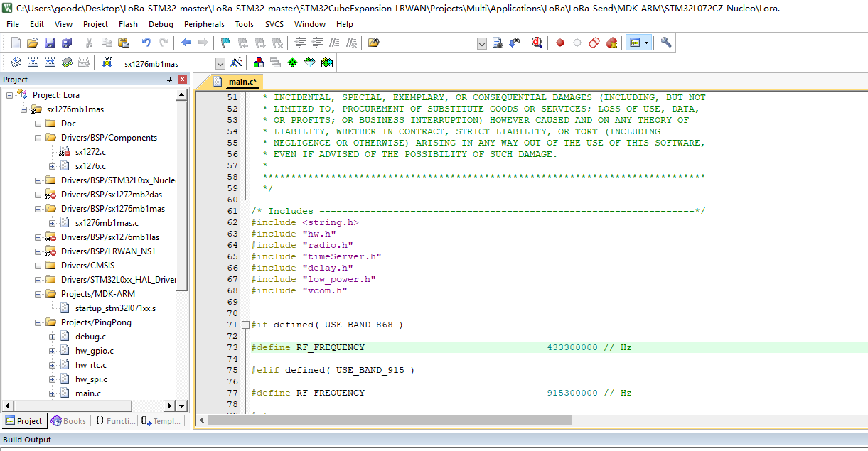Viewport: 868px width, 451px height.
Task: Open the Project menu
Action: click(95, 24)
